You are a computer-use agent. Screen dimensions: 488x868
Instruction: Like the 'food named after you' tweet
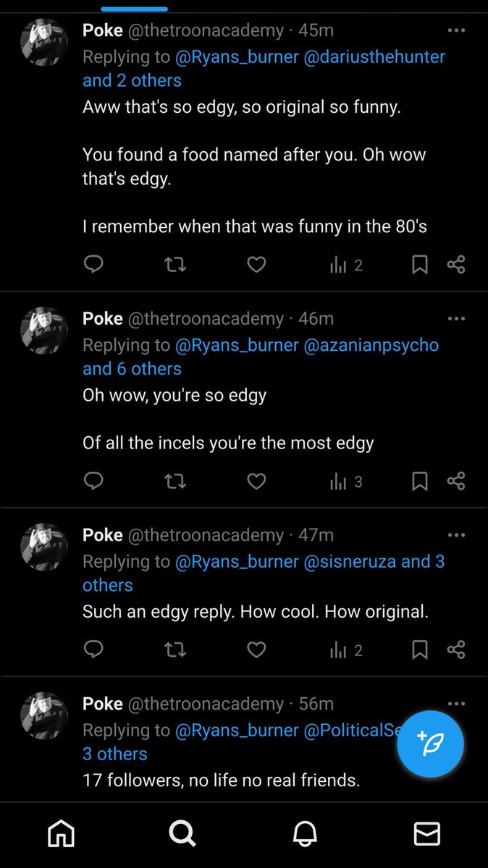256,265
